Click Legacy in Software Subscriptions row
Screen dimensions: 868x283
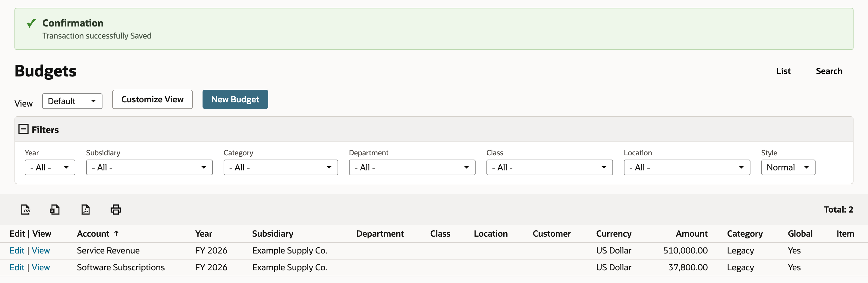740,267
